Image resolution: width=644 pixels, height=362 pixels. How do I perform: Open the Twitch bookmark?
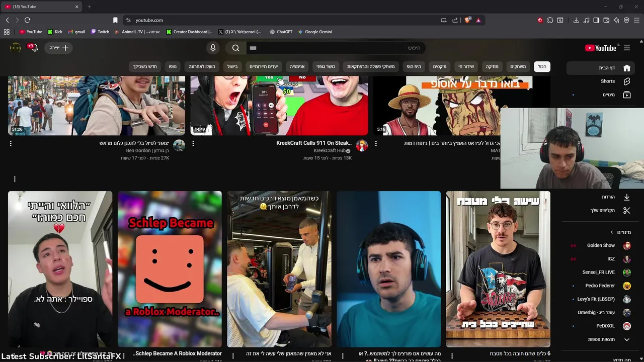[100, 32]
